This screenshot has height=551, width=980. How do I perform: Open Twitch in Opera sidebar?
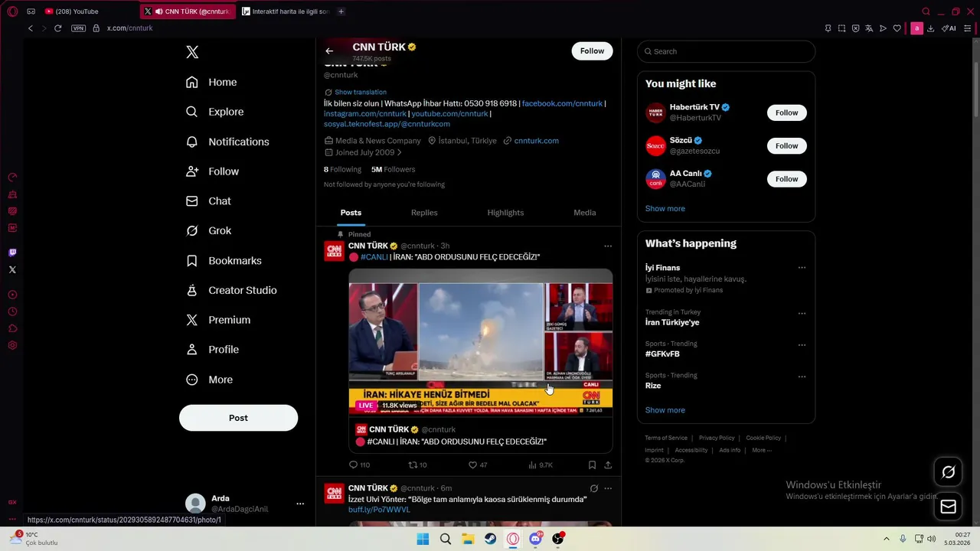[x=12, y=253]
